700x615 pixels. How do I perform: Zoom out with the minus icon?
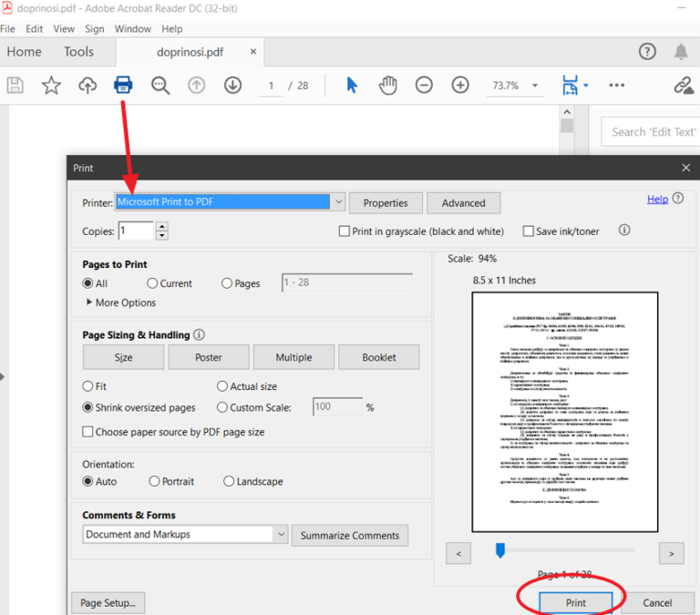click(424, 85)
